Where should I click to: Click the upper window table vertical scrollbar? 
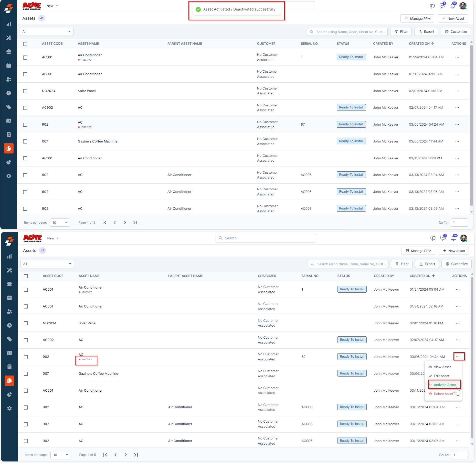coord(471,125)
